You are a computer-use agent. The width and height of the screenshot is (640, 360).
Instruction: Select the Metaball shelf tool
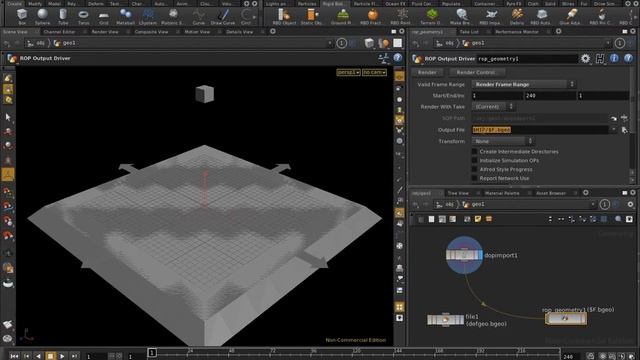coord(125,16)
